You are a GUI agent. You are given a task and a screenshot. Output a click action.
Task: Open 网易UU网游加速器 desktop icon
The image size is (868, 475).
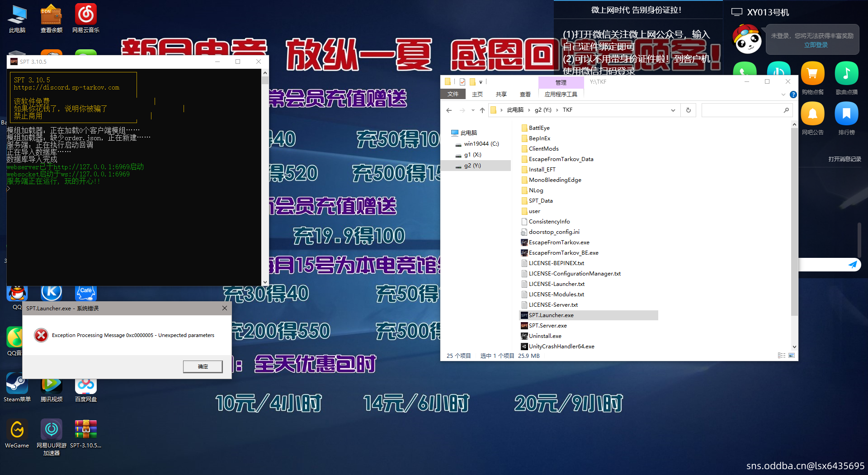(52, 437)
